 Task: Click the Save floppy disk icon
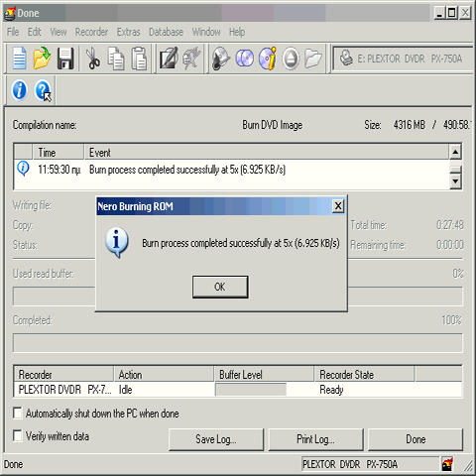pos(65,59)
